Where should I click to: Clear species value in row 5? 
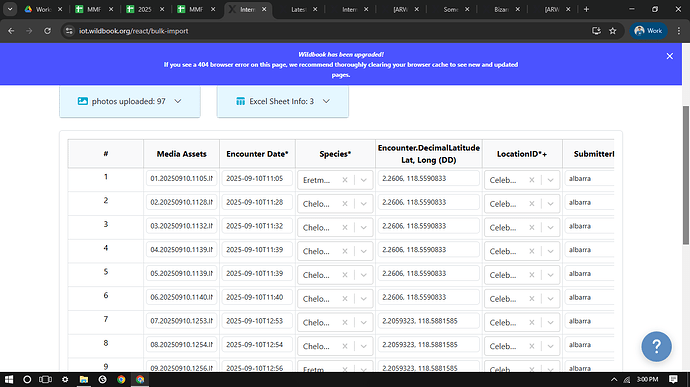pyautogui.click(x=345, y=275)
